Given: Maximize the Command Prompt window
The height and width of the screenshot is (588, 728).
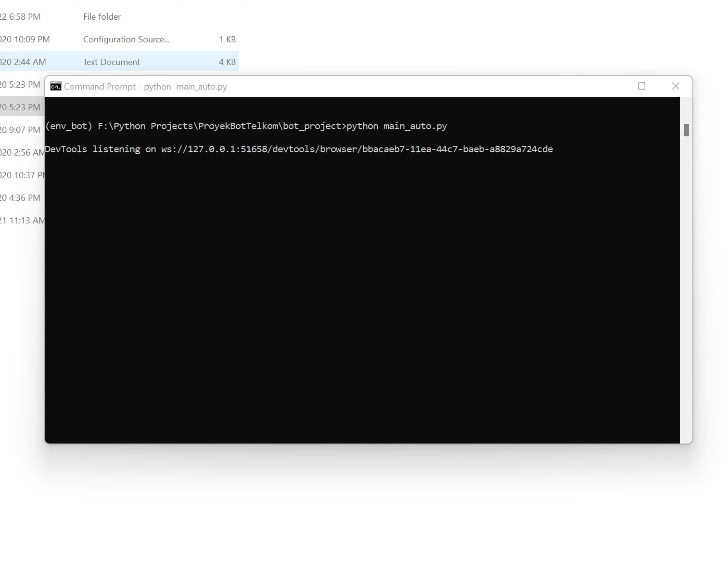Looking at the screenshot, I should (x=641, y=86).
